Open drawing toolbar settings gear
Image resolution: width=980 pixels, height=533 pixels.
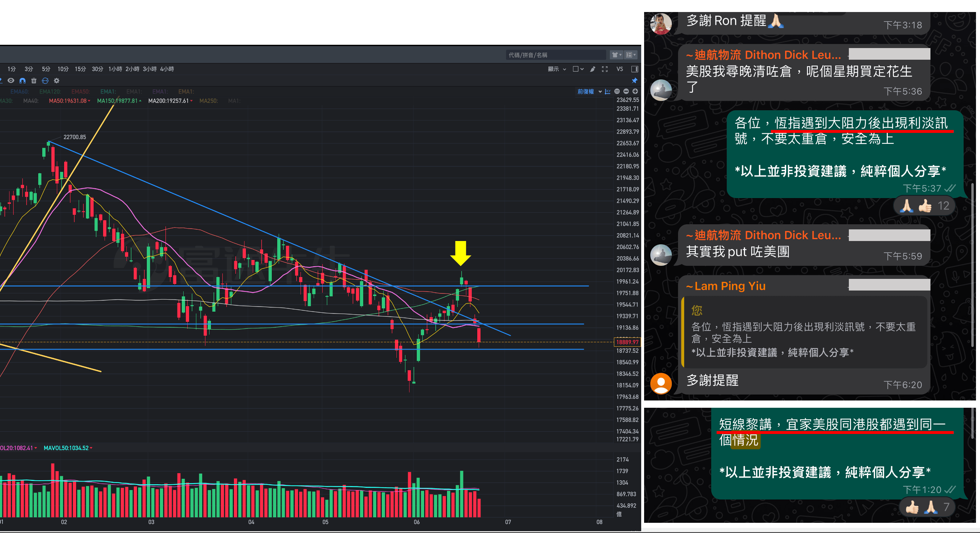pos(57,80)
